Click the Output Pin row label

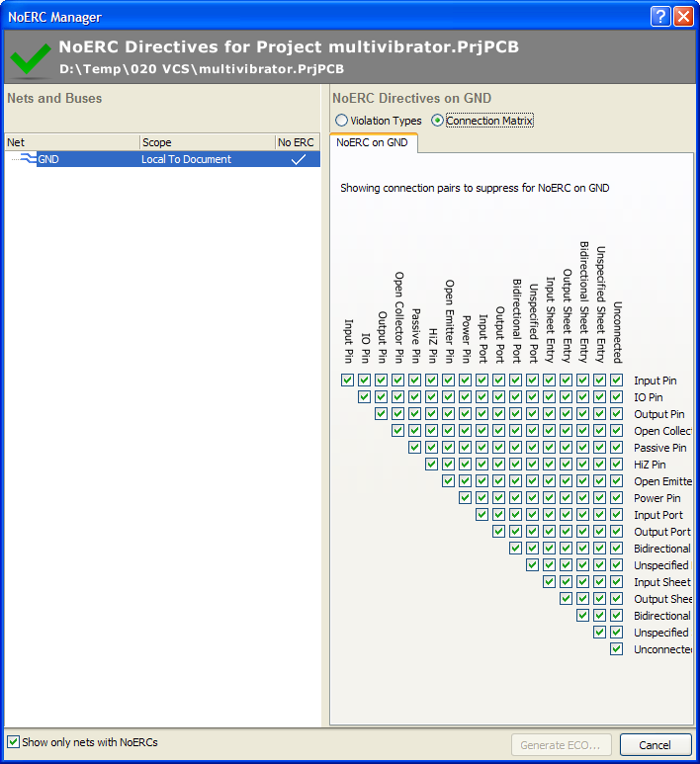point(659,414)
